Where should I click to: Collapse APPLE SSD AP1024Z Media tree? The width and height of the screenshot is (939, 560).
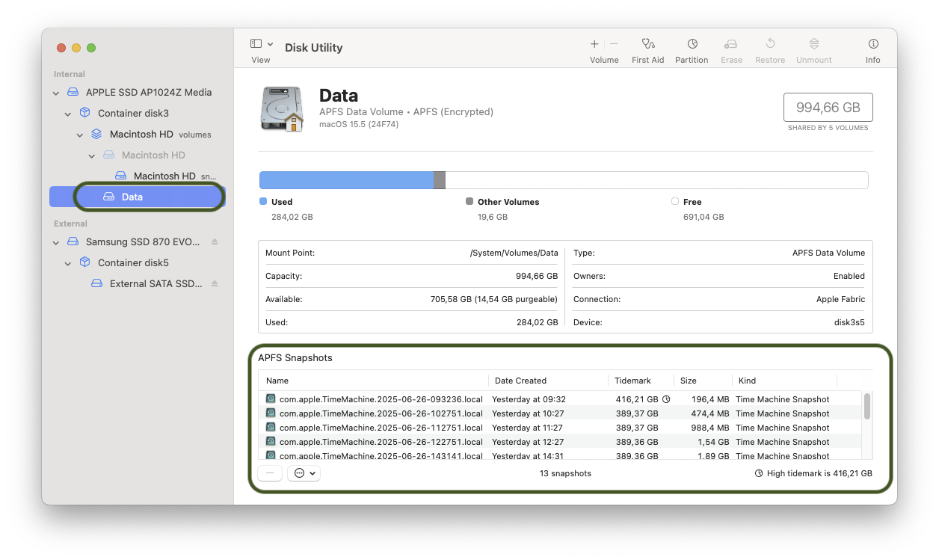click(x=56, y=93)
